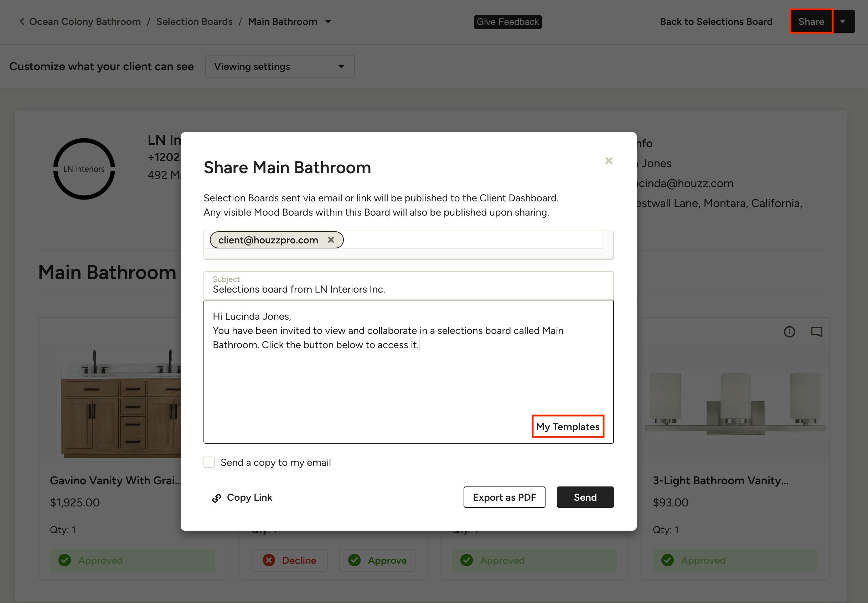This screenshot has width=868, height=603.
Task: Click Back to Selections Board
Action: coord(716,21)
